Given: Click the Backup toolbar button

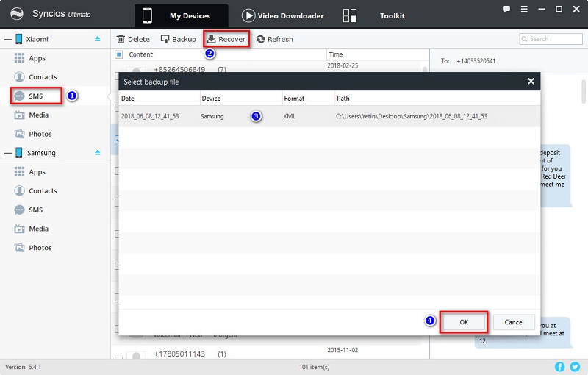Looking at the screenshot, I should coord(178,39).
